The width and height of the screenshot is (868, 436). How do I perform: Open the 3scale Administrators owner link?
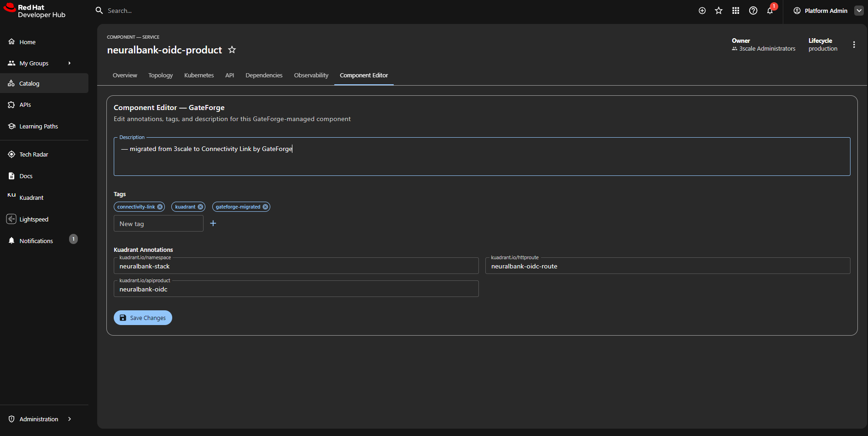pyautogui.click(x=767, y=48)
